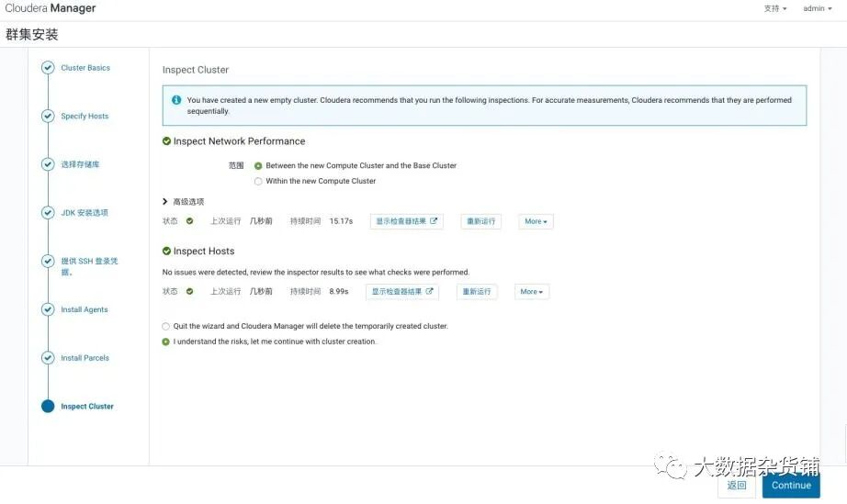Viewport: 847px width, 504px height.
Task: Click the Cloudera Manager logo
Action: click(x=51, y=8)
